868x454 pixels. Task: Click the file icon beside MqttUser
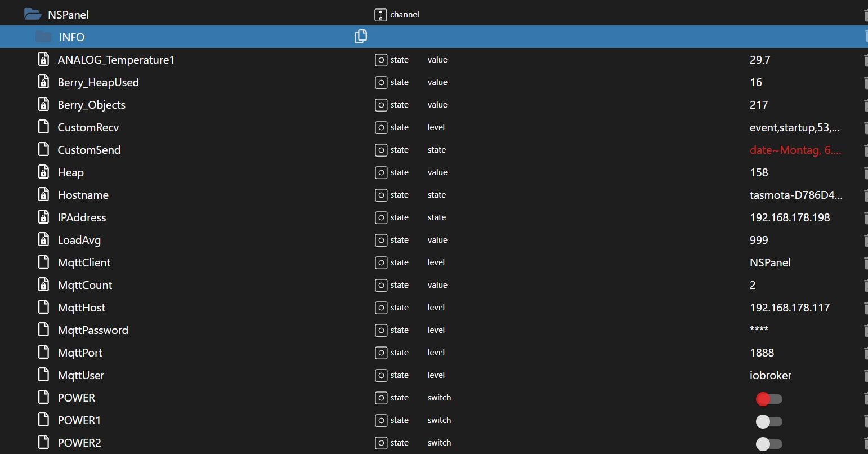pyautogui.click(x=43, y=375)
